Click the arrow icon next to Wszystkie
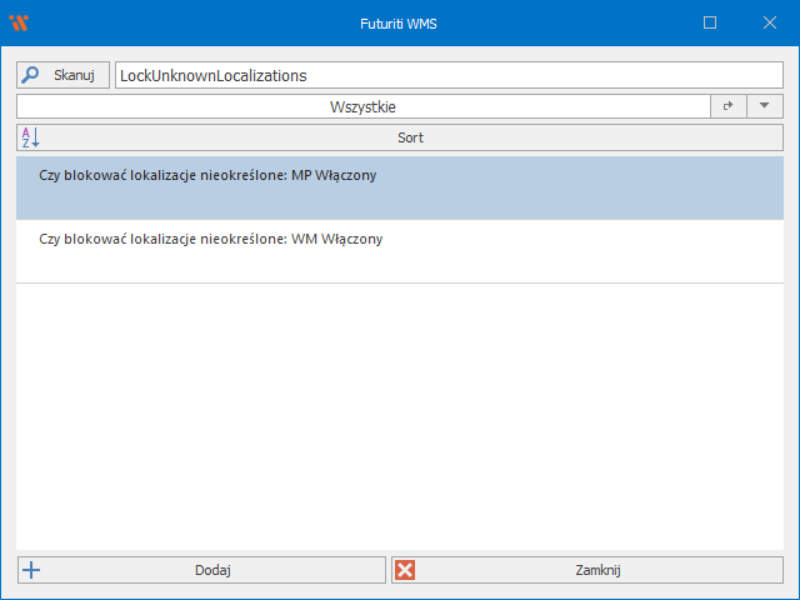800x600 pixels. tap(728, 106)
